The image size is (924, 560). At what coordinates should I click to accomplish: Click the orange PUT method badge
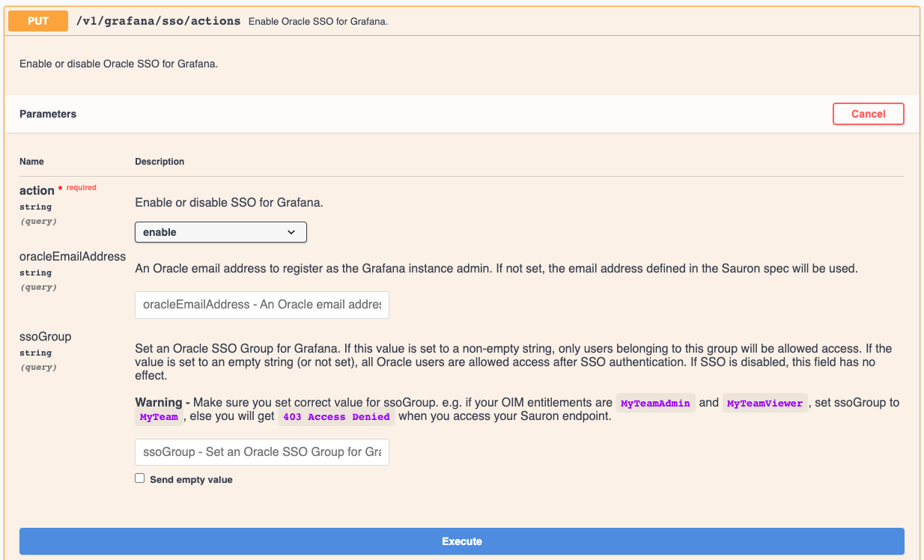click(38, 21)
